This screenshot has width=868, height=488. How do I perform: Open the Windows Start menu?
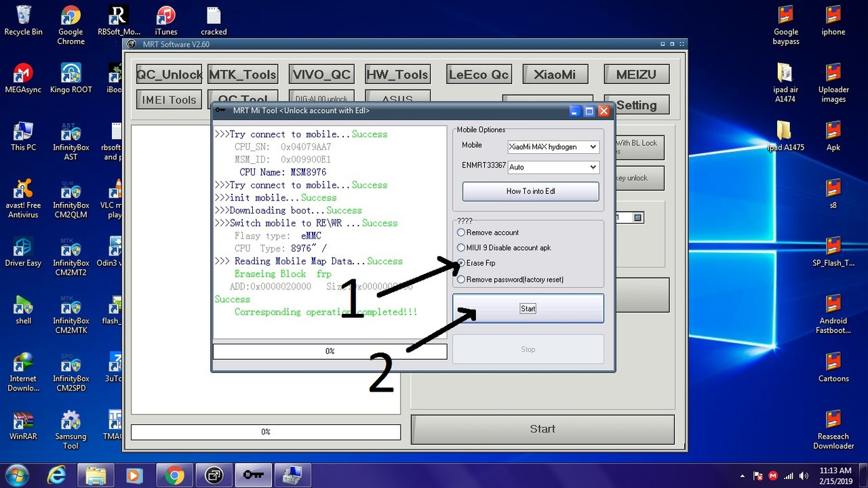tap(16, 475)
